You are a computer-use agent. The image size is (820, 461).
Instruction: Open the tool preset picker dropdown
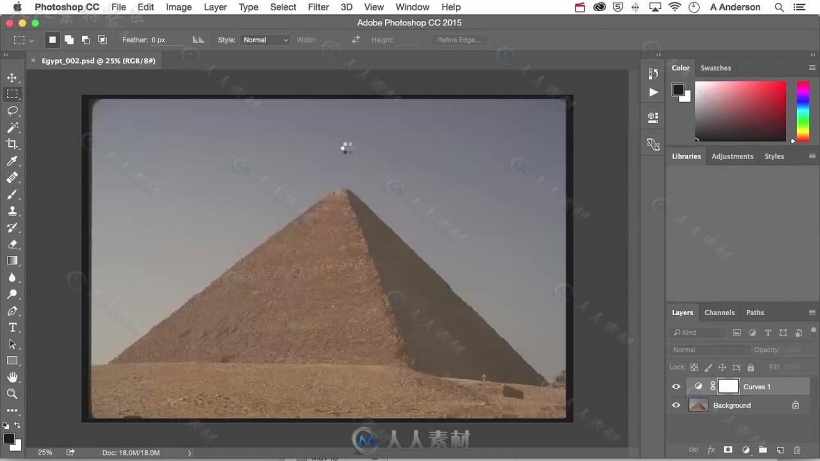pyautogui.click(x=24, y=40)
